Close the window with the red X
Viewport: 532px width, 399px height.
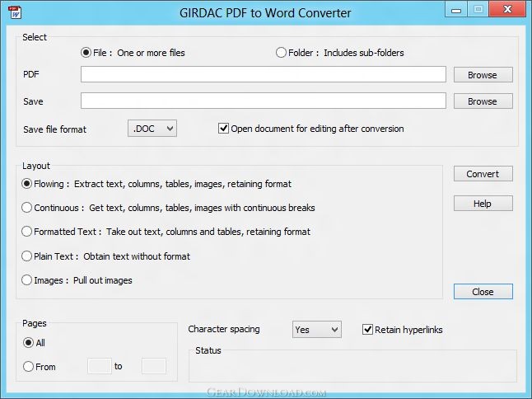pyautogui.click(x=507, y=10)
